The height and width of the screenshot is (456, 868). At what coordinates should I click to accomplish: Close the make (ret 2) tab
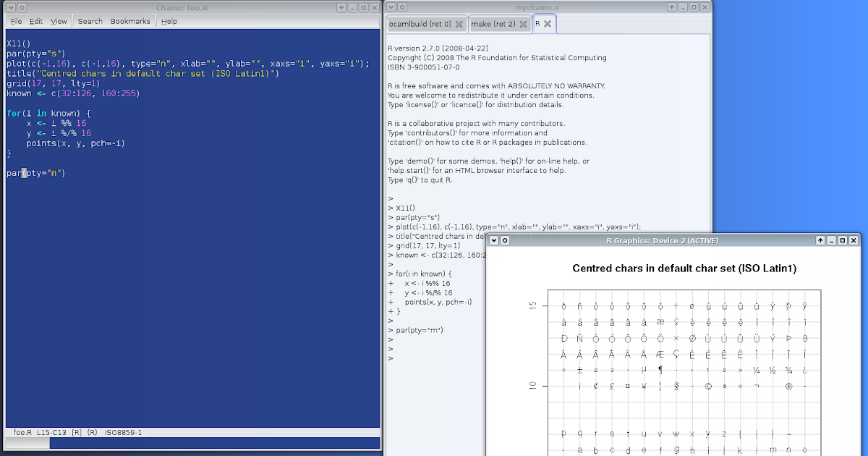(x=524, y=24)
